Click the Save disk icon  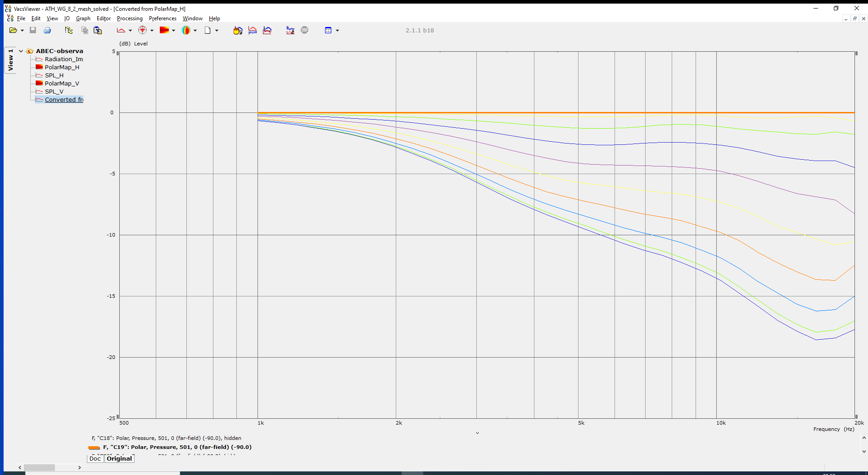(33, 30)
